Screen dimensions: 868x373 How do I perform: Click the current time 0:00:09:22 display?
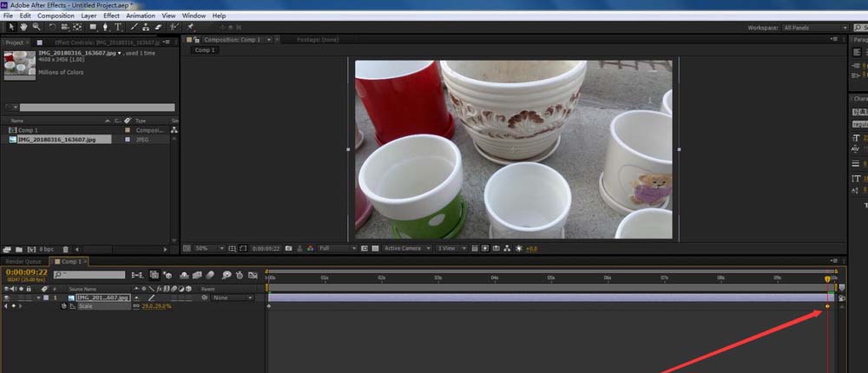(x=25, y=272)
